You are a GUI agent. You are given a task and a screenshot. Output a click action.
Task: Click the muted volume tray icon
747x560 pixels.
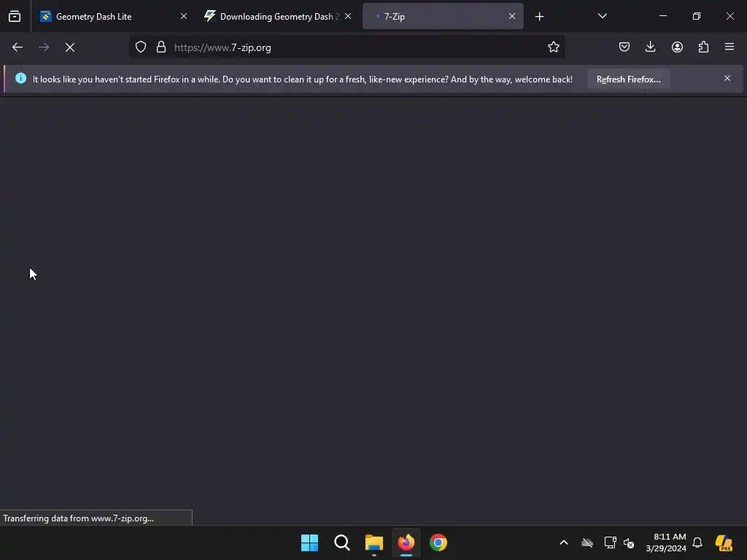[629, 542]
